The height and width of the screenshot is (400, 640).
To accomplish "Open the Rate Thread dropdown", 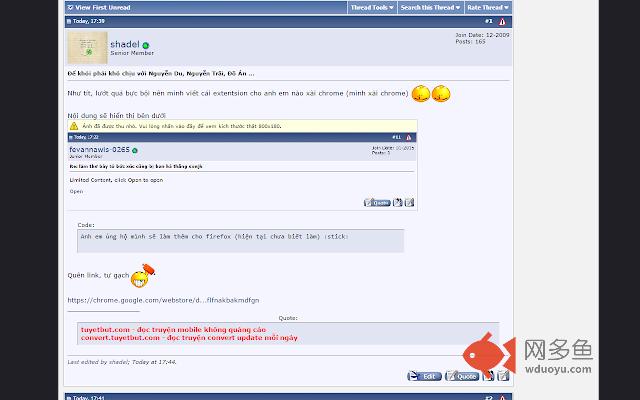I will coord(488,7).
